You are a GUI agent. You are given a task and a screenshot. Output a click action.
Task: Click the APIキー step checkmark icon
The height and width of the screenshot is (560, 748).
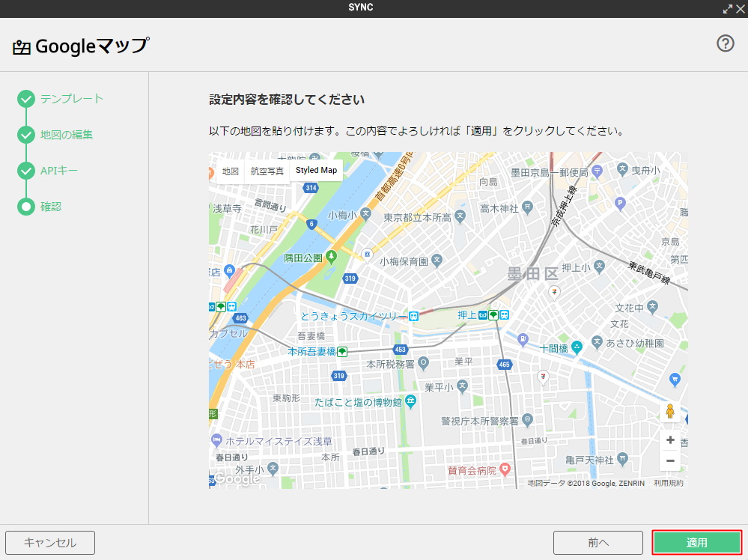point(26,171)
